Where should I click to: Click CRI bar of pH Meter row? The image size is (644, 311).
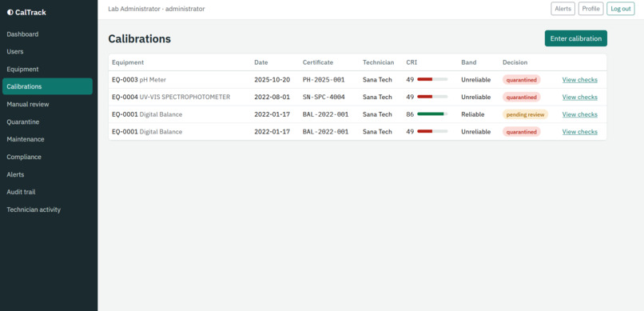(432, 79)
